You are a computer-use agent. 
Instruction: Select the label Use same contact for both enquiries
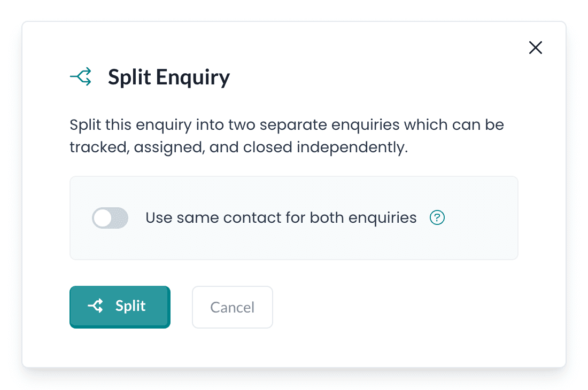click(281, 217)
